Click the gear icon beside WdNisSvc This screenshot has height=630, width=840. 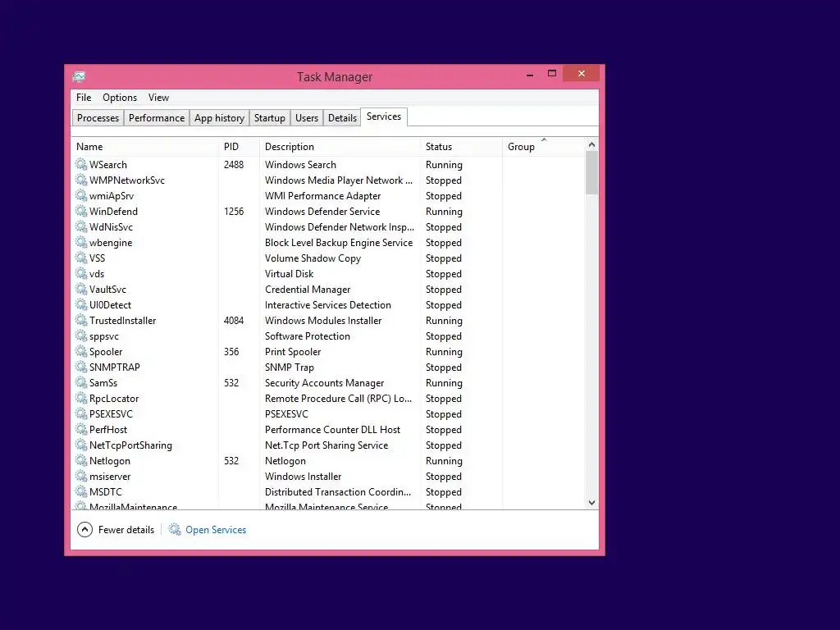point(81,226)
